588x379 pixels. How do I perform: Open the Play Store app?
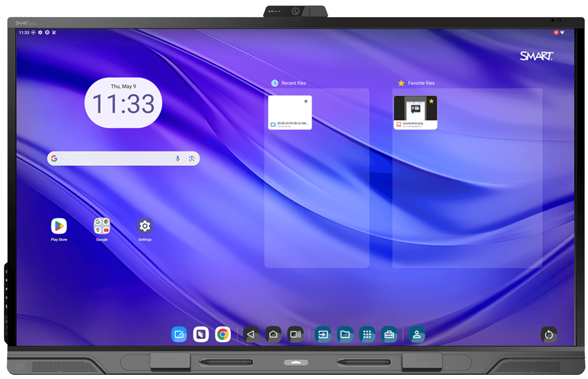[59, 226]
